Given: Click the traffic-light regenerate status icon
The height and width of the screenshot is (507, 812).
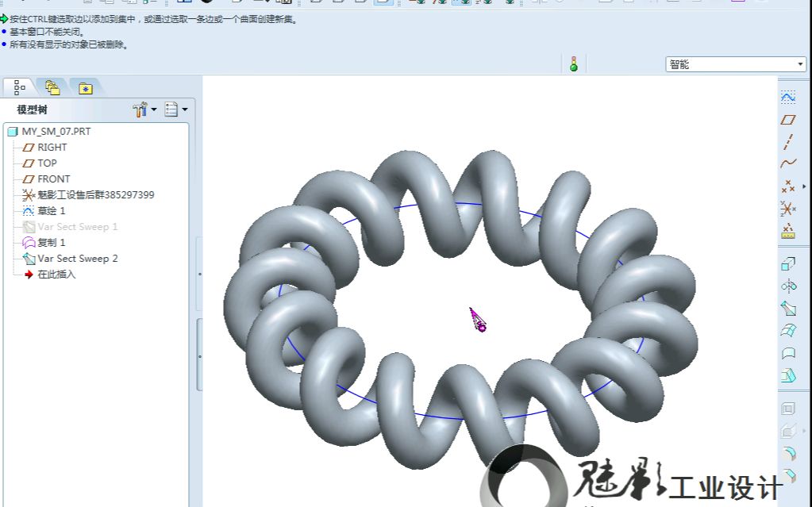Looking at the screenshot, I should tap(573, 63).
